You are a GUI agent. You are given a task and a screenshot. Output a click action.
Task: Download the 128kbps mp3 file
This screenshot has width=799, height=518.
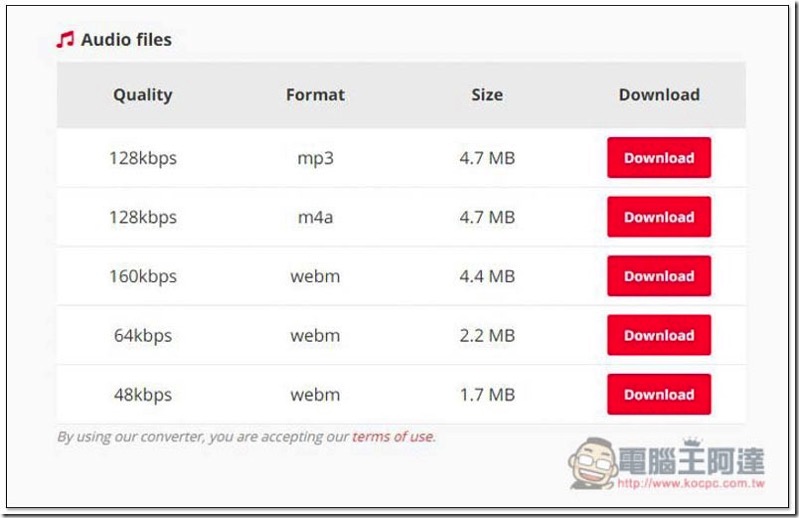tap(658, 158)
